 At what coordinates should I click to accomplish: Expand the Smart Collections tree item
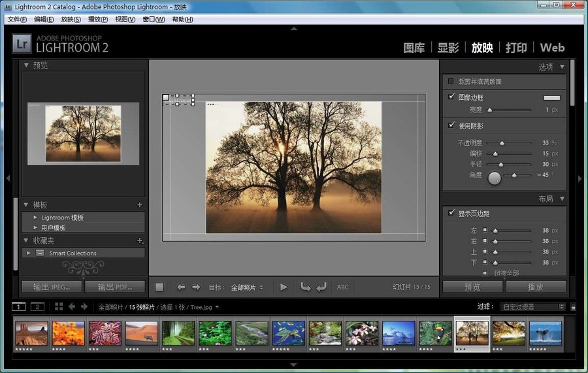coord(29,253)
